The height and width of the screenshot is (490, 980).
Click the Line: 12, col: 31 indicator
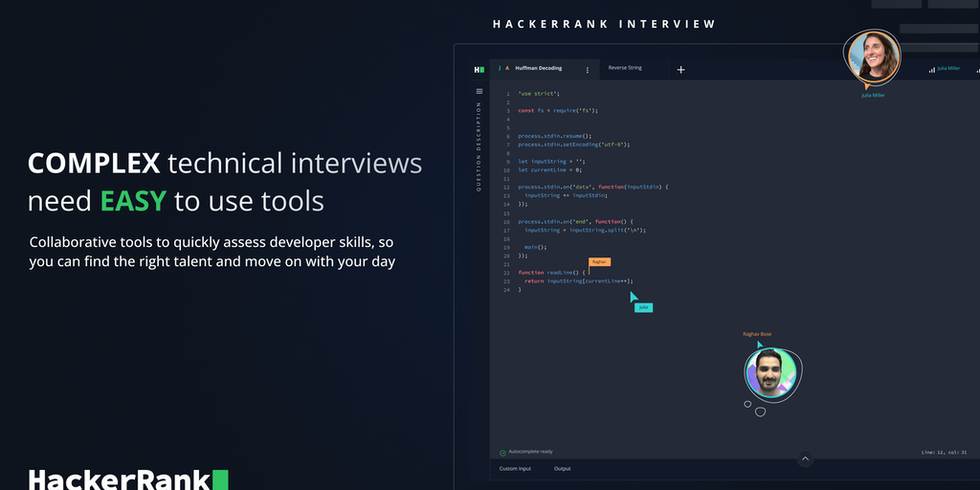click(944, 452)
